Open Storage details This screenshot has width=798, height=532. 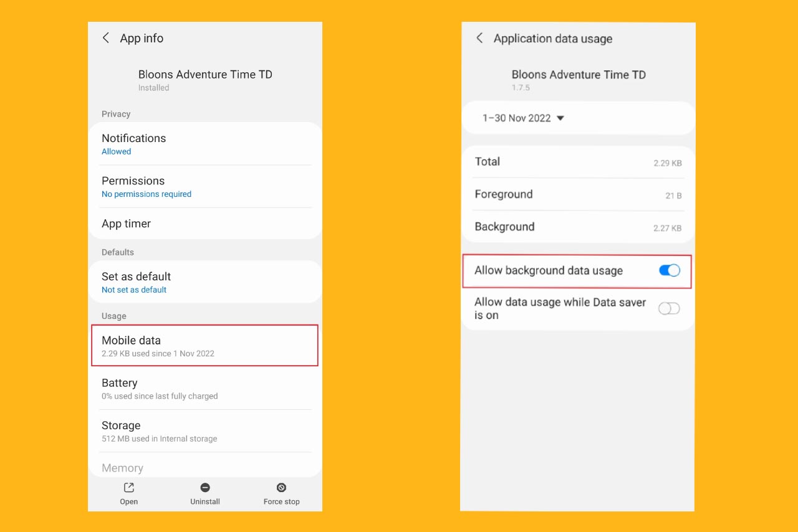coord(205,431)
